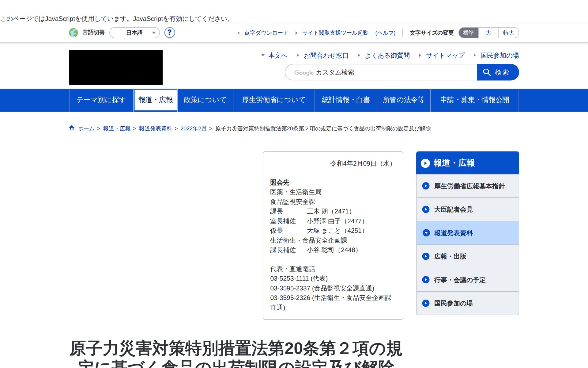Open the よくある御質問 link

click(387, 56)
